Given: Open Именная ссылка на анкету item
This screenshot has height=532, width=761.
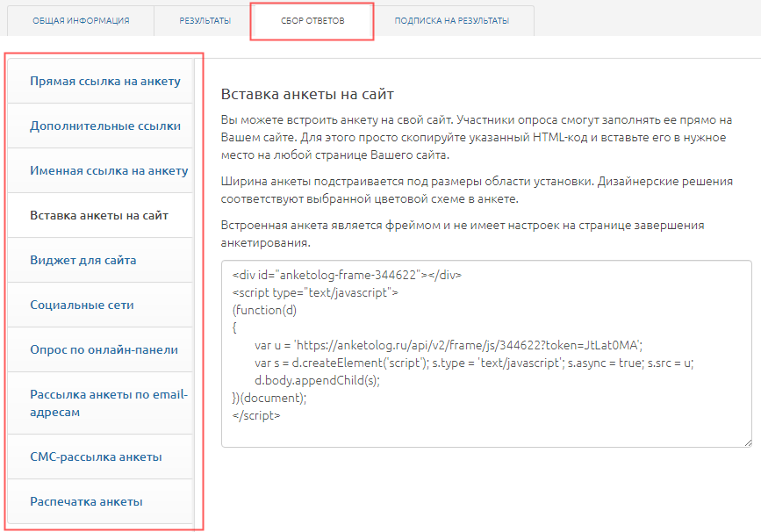Looking at the screenshot, I should pyautogui.click(x=108, y=170).
